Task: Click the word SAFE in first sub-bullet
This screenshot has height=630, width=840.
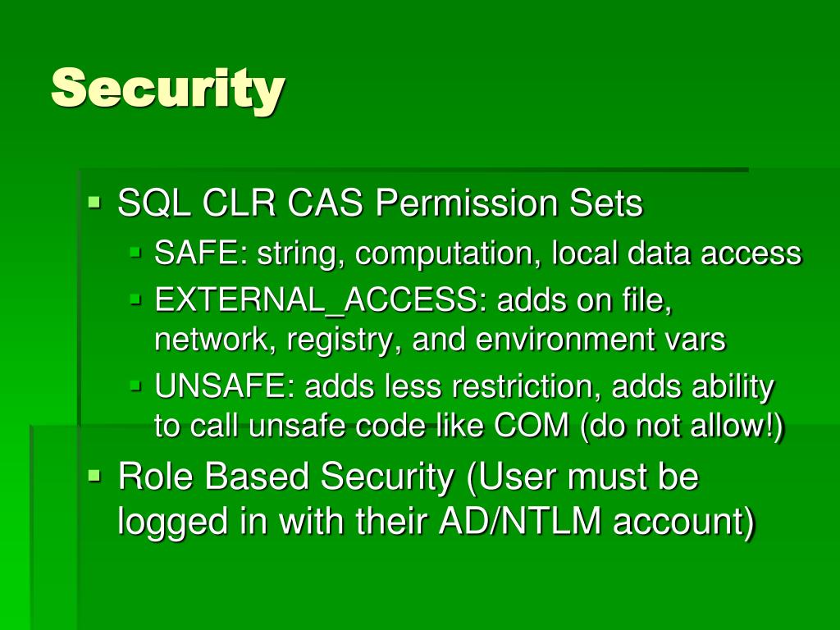Action: 196,253
